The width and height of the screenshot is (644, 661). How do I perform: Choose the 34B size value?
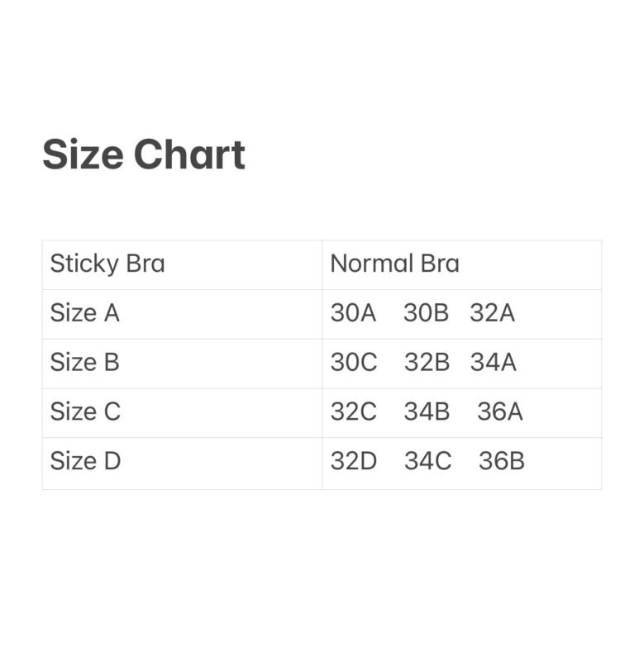click(x=427, y=411)
